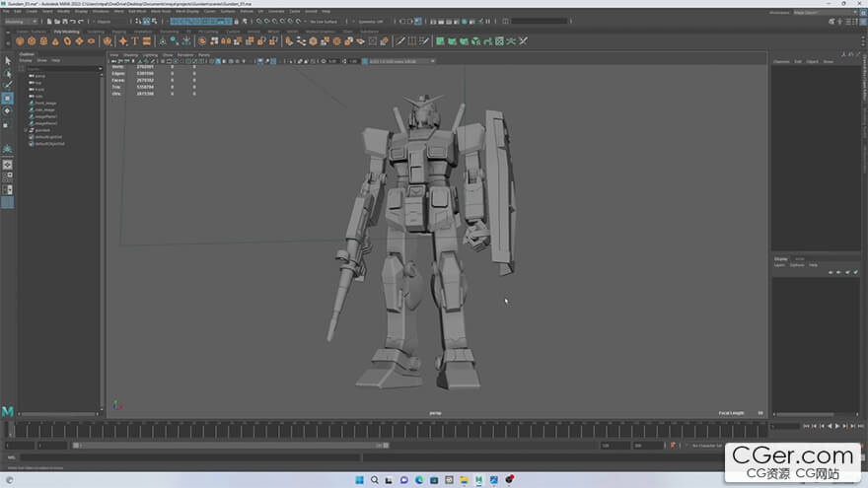868x488 pixels.
Task: Activate the Paint Selection tool
Action: (x=8, y=85)
